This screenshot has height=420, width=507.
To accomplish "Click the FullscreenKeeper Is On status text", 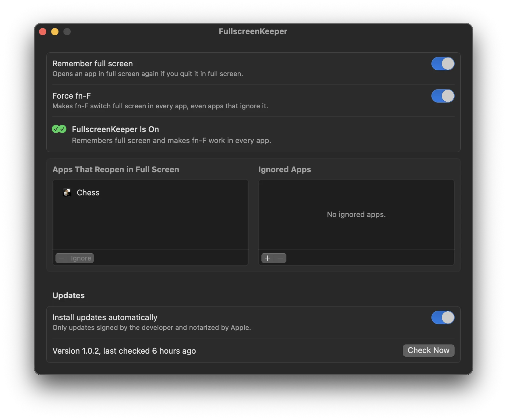I will coord(115,129).
